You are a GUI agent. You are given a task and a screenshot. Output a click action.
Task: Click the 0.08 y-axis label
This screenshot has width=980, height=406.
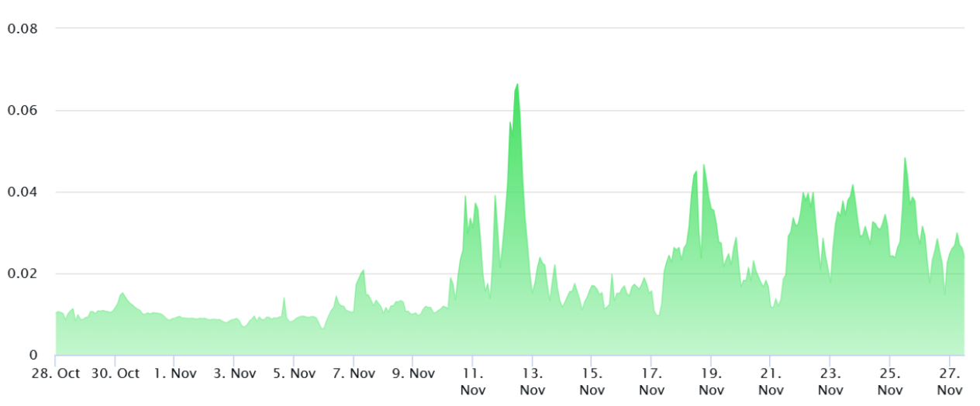pyautogui.click(x=22, y=29)
